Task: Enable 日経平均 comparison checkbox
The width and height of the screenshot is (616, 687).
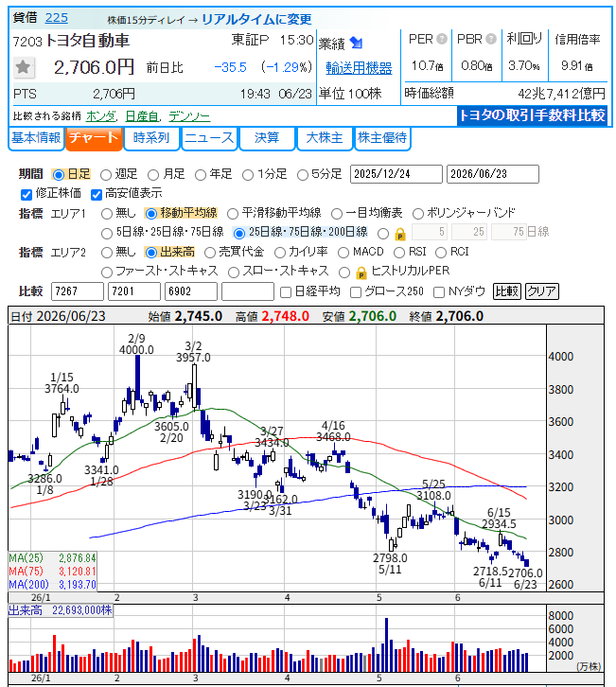Action: [x=285, y=292]
